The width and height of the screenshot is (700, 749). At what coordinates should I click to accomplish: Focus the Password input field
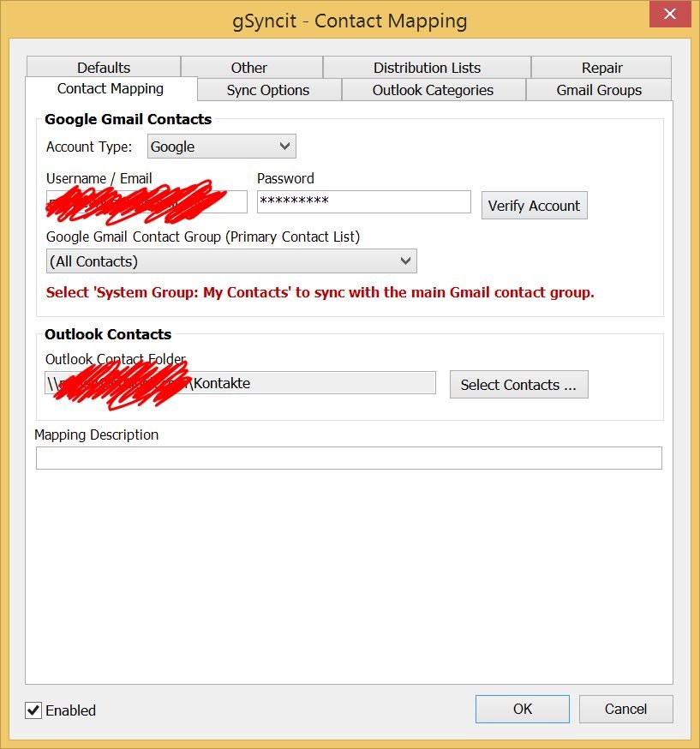364,201
